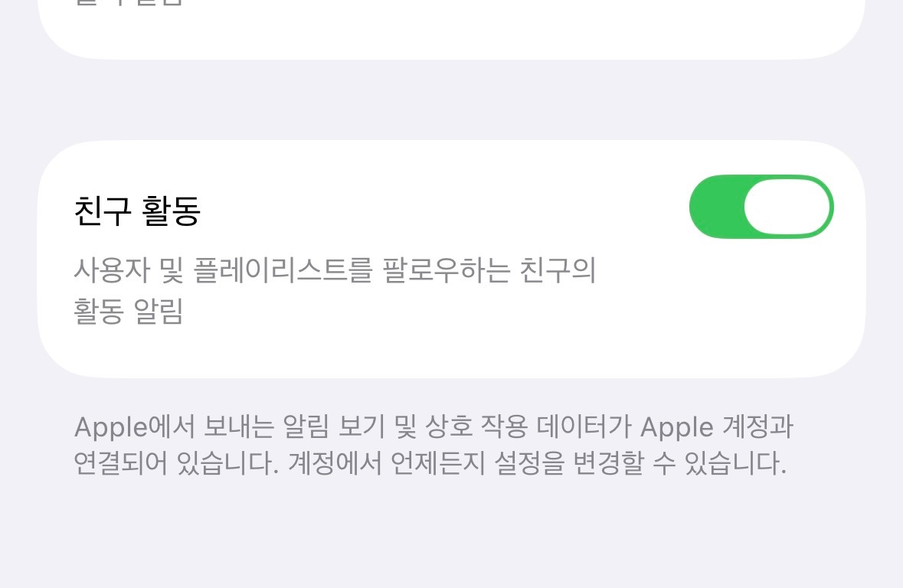Tap the footer line starting with 연결되어 있습니다

(x=430, y=463)
